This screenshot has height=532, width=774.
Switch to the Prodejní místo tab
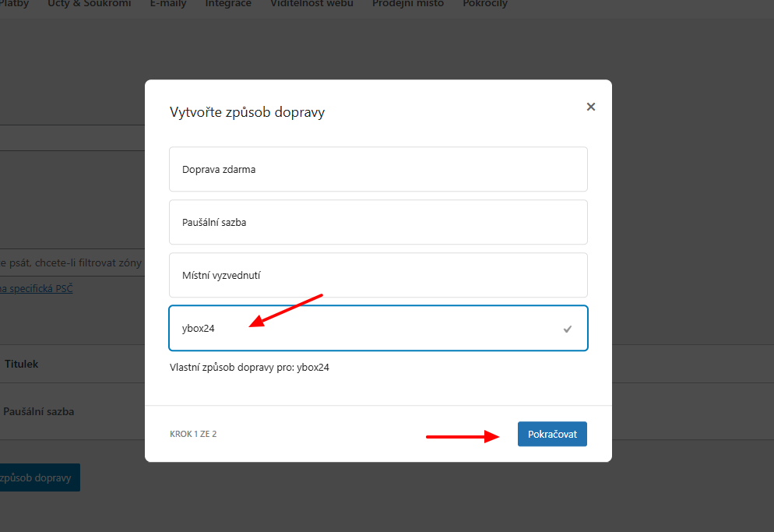pyautogui.click(x=408, y=4)
